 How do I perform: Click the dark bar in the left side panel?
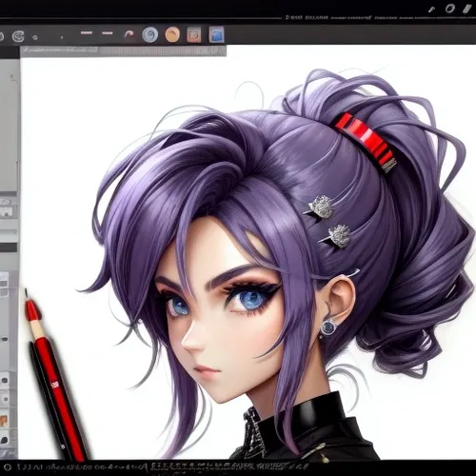(x=9, y=248)
